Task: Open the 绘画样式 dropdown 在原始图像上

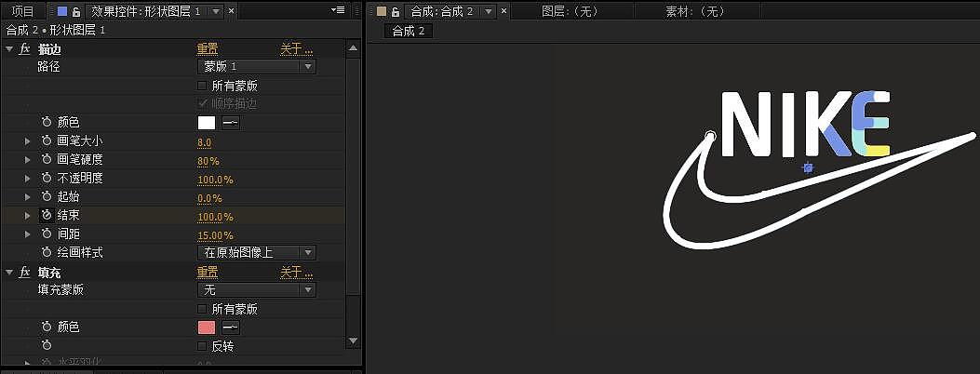Action: [x=256, y=253]
